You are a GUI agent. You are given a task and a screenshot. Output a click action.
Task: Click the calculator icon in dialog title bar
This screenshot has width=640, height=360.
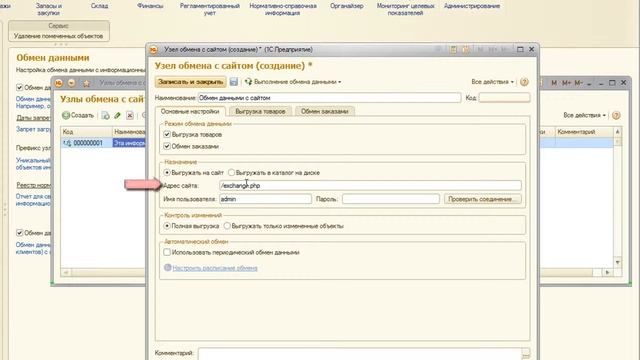(453, 49)
